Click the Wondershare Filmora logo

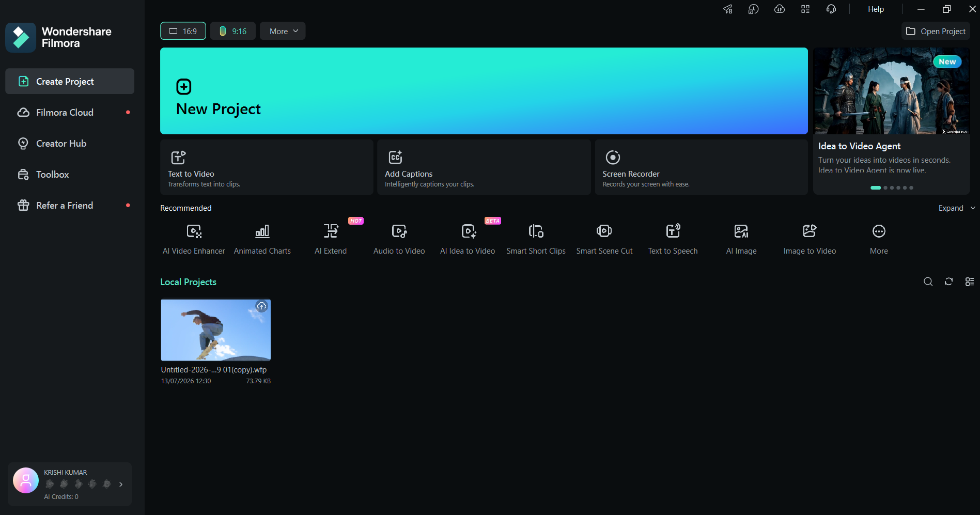pyautogui.click(x=21, y=37)
